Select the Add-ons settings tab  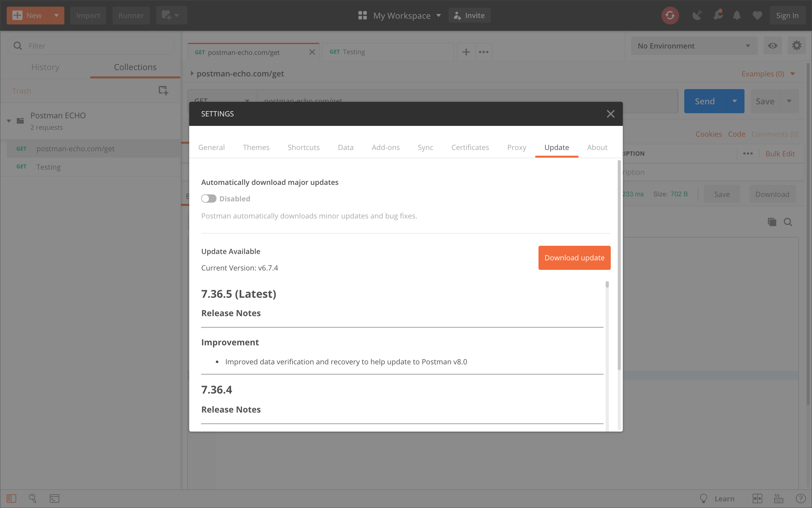[x=385, y=147]
